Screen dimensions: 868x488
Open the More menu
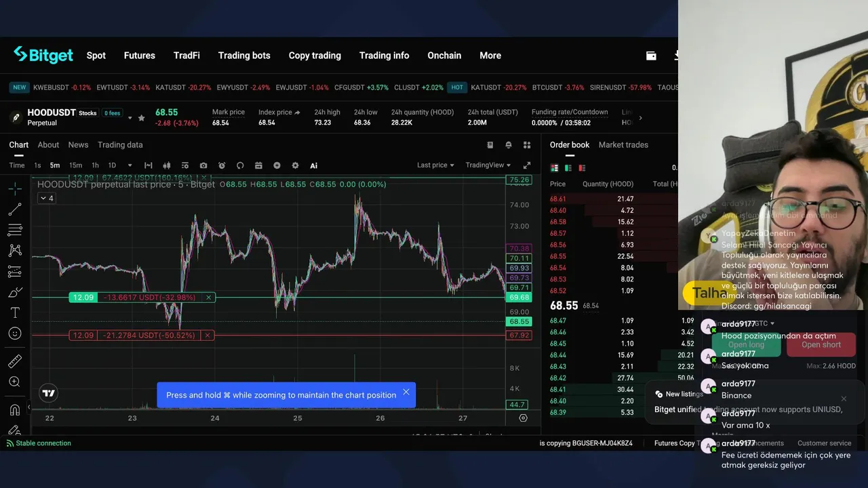click(x=490, y=56)
